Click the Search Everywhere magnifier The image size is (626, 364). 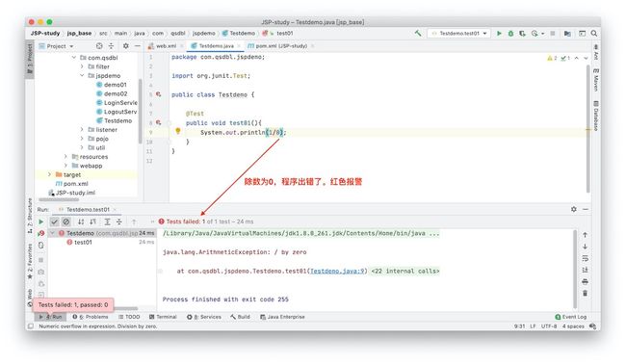pyautogui.click(x=594, y=33)
